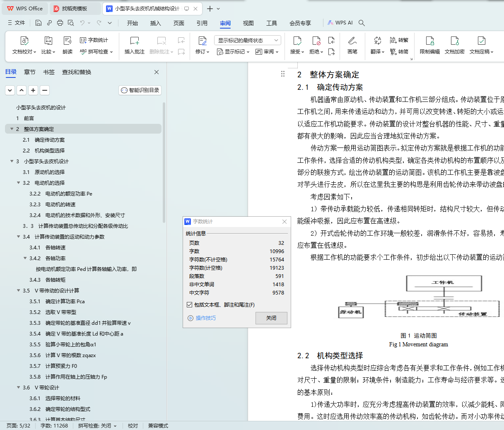Click the save icon in quick toolbar
Screen dimensions: 504x430
point(39,23)
